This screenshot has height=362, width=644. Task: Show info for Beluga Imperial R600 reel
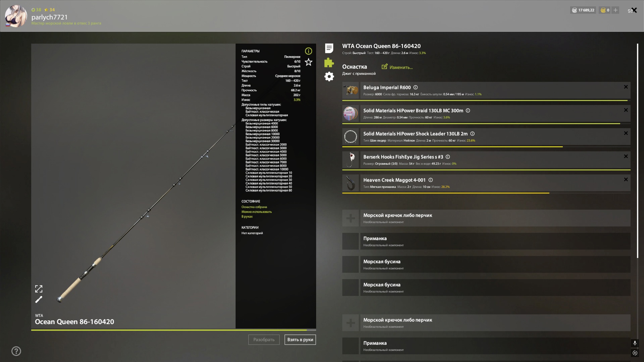tap(415, 88)
